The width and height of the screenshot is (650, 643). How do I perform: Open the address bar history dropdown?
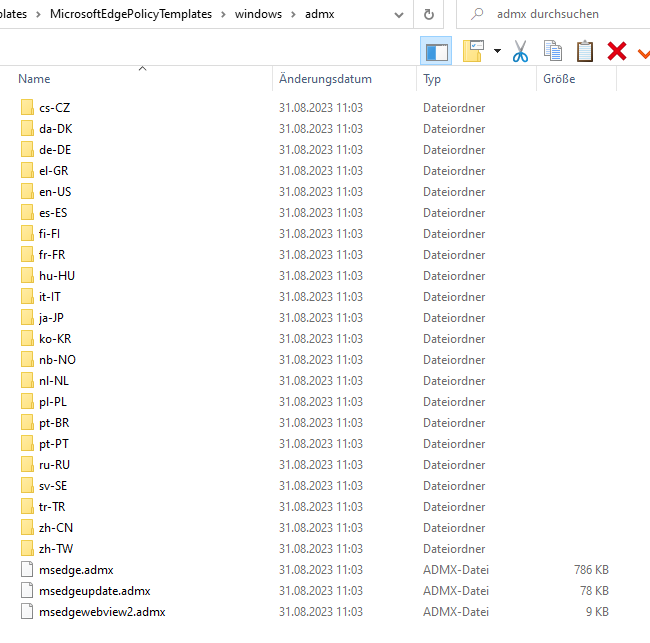399,15
